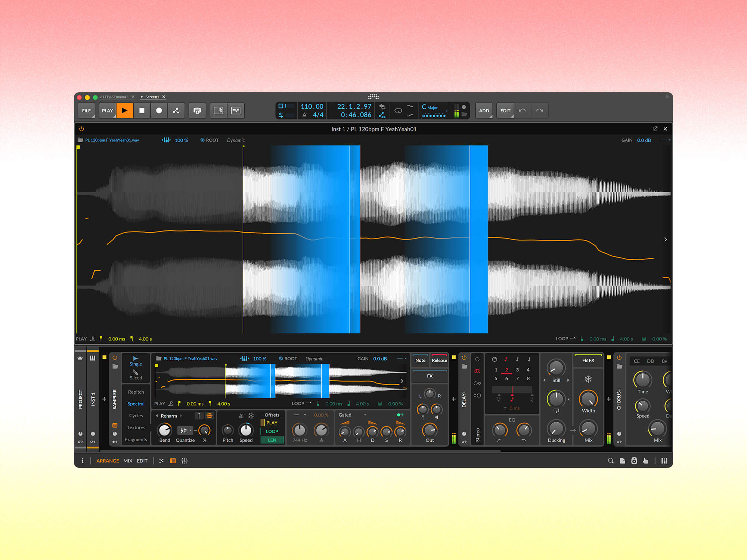The height and width of the screenshot is (560, 747).
Task: Open the FILE menu
Action: click(86, 111)
